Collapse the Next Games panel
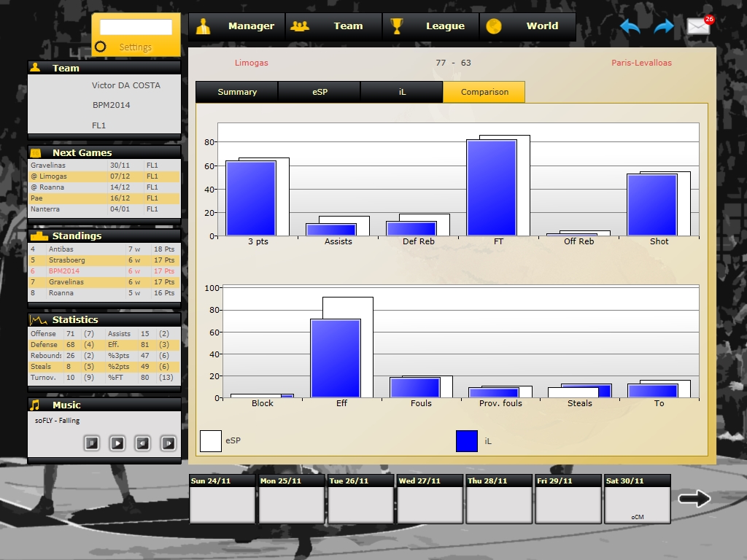 tap(36, 152)
